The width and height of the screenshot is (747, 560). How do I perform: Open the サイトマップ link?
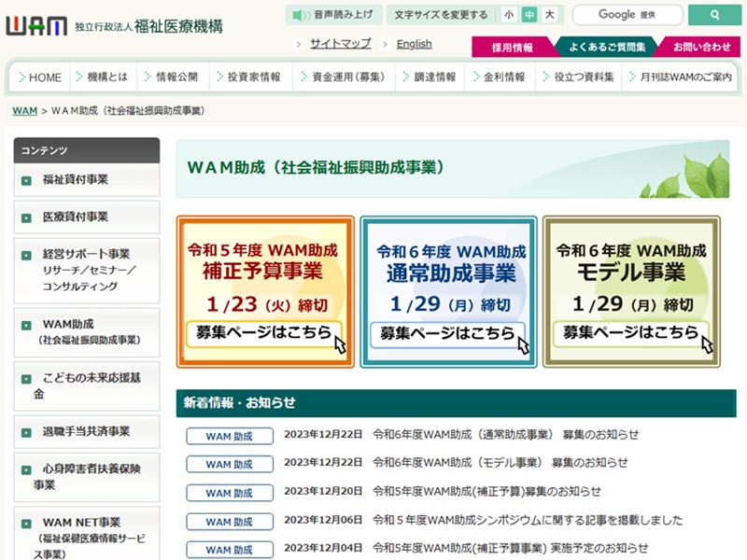(341, 44)
